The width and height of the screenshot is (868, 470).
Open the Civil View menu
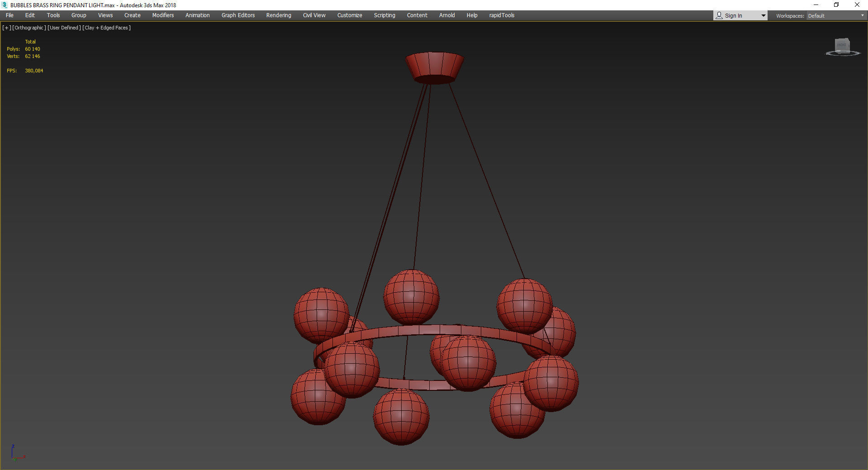pyautogui.click(x=314, y=15)
